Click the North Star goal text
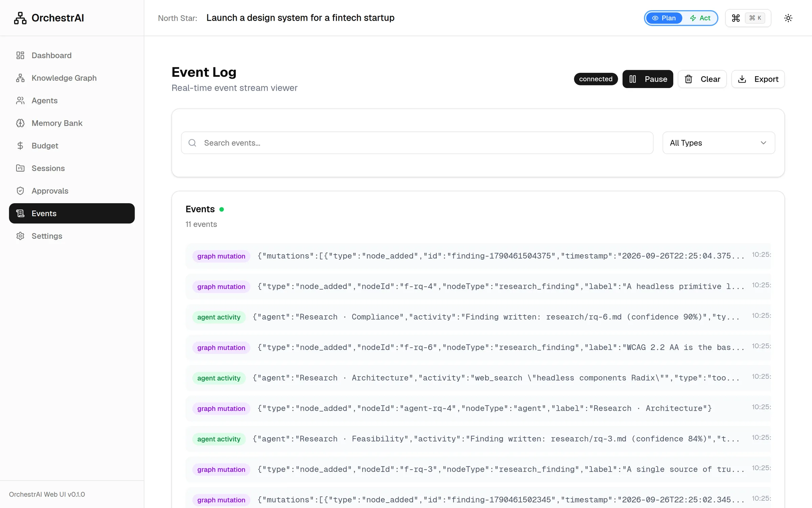Viewport: 812px width, 508px height. pyautogui.click(x=300, y=18)
